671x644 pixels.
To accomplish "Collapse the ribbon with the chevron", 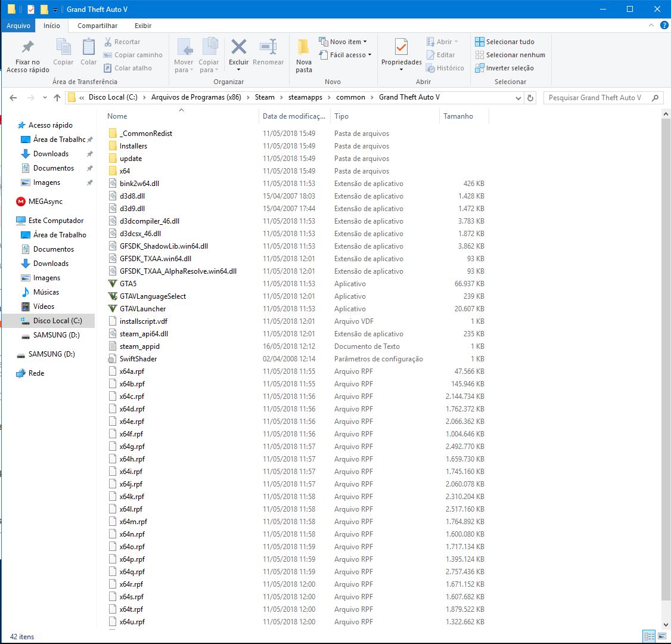I will point(651,25).
